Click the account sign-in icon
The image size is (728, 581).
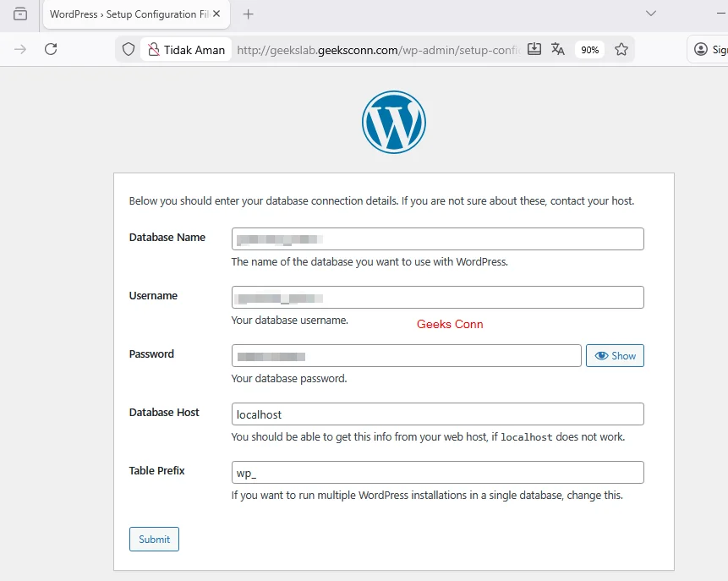(700, 49)
